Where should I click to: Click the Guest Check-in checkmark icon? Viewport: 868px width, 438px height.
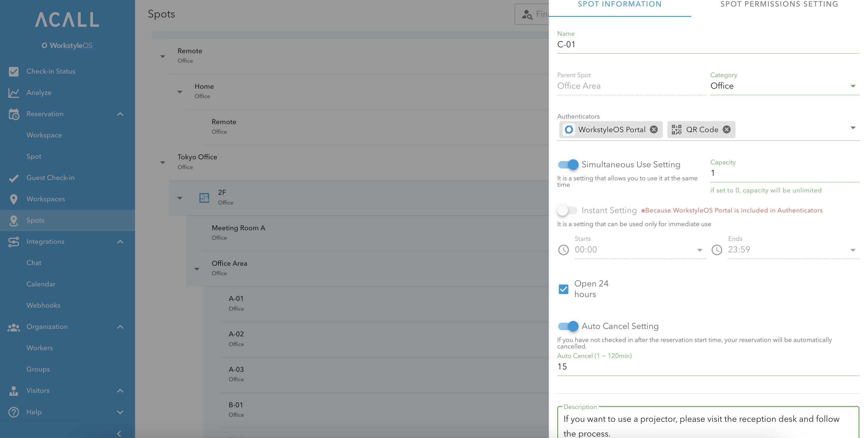click(x=14, y=178)
